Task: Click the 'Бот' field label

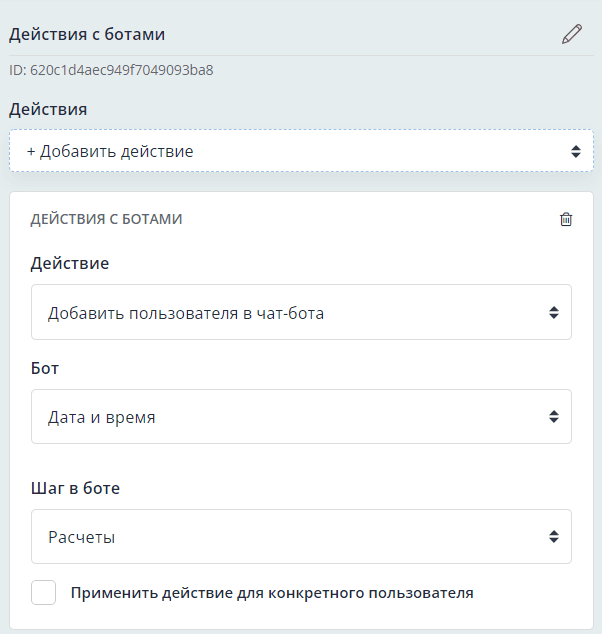Action: [45, 368]
